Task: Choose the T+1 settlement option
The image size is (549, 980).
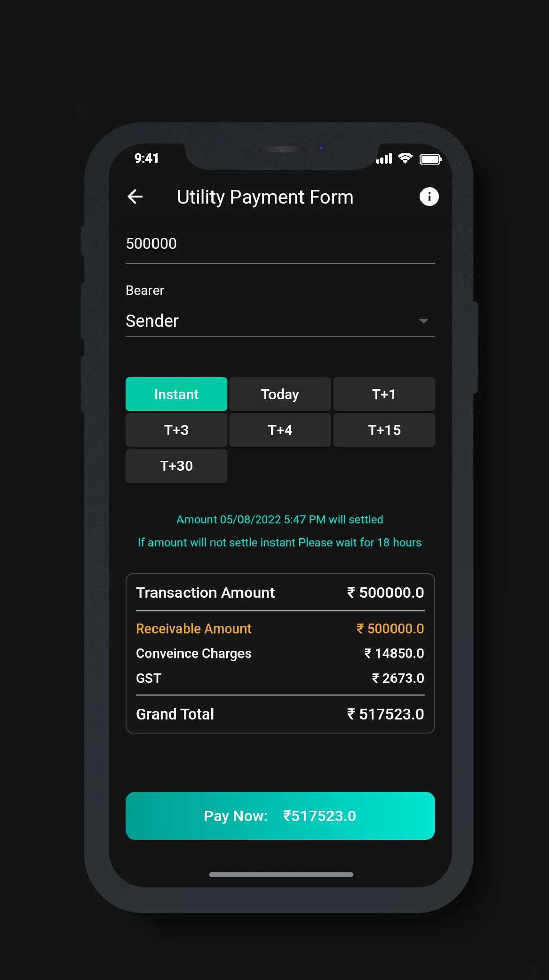Action: tap(384, 394)
